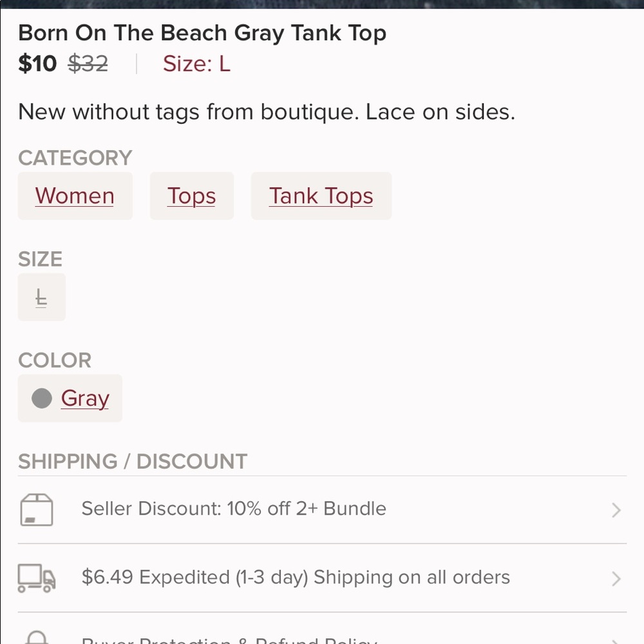Click the Born On The Beach title
The width and height of the screenshot is (644, 644).
pos(202,33)
